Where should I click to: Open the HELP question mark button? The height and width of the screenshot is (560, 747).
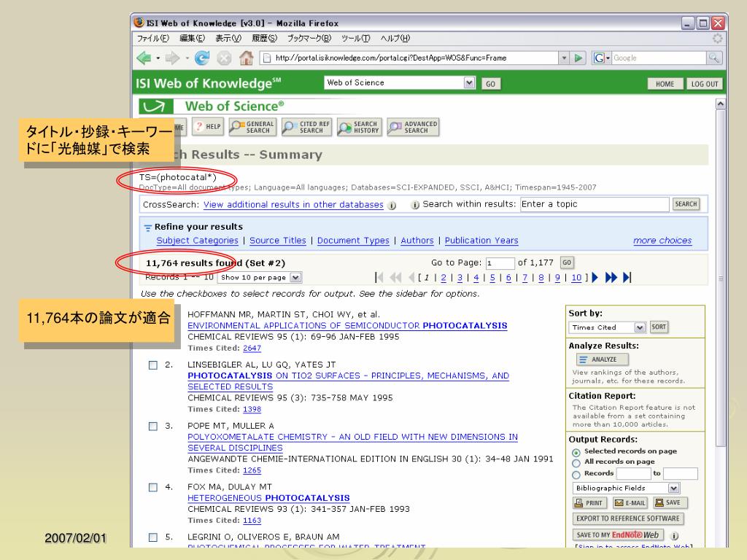point(208,127)
